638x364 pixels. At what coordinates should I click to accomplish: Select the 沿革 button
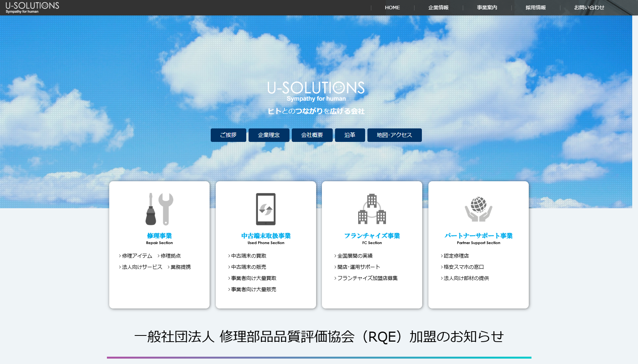(x=350, y=135)
